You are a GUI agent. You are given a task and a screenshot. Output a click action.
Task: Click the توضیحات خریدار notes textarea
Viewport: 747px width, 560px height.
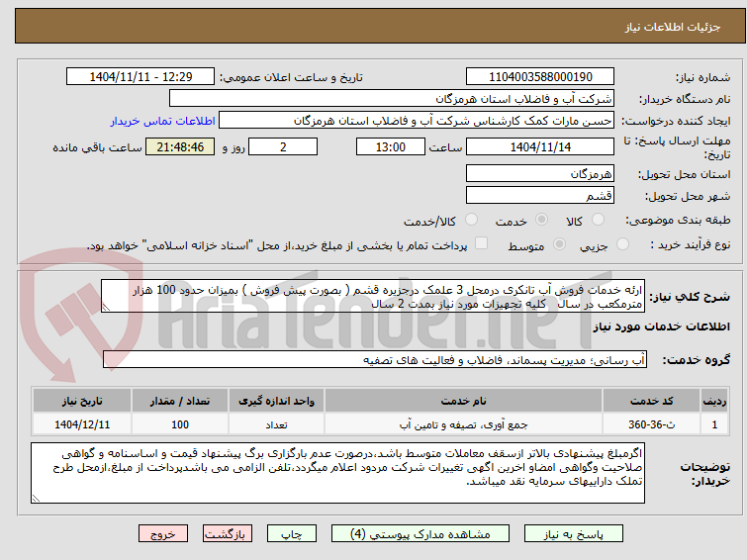[x=337, y=473]
